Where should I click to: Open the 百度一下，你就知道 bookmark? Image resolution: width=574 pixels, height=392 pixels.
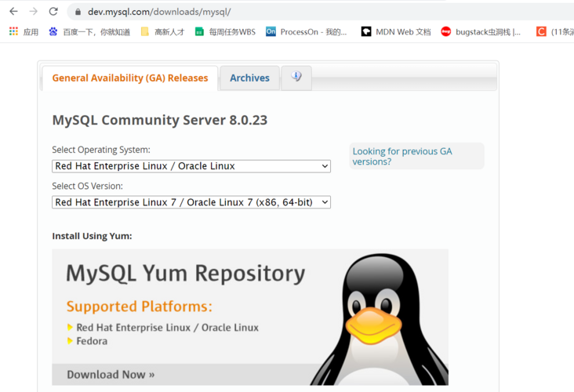tap(89, 32)
